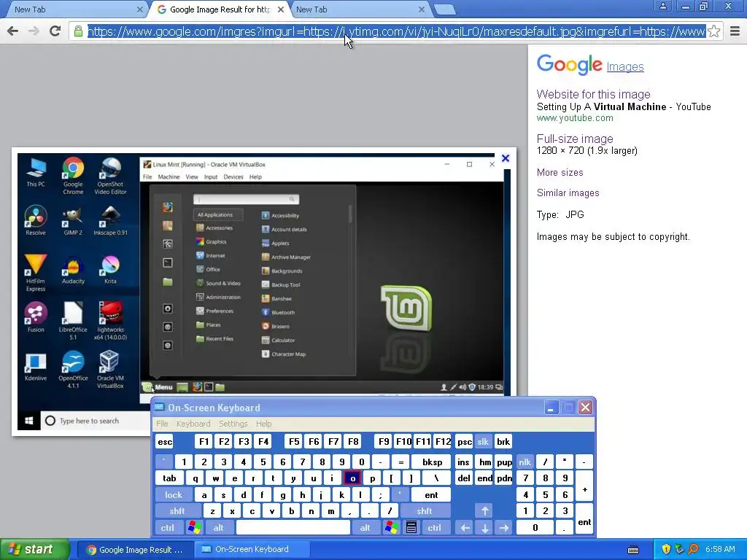This screenshot has height=560, width=747.
Task: Toggle the right ctrl key
Action: point(434,528)
